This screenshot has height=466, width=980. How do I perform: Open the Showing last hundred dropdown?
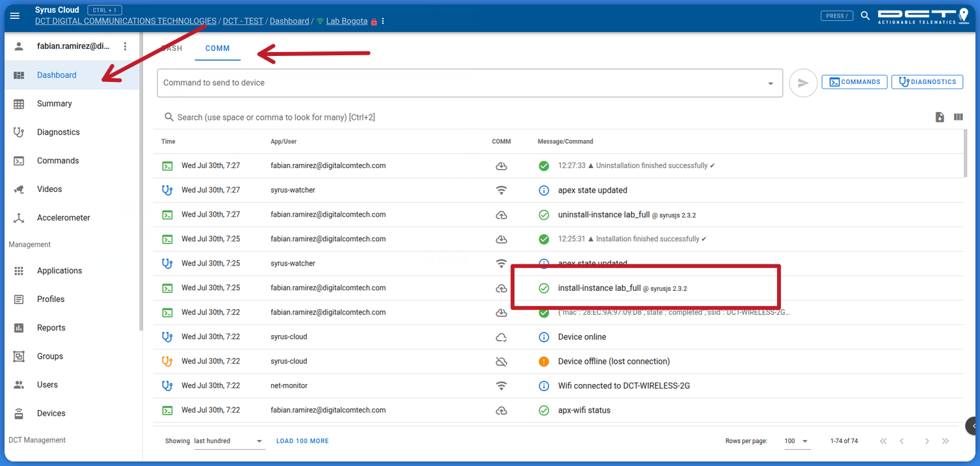click(x=229, y=441)
